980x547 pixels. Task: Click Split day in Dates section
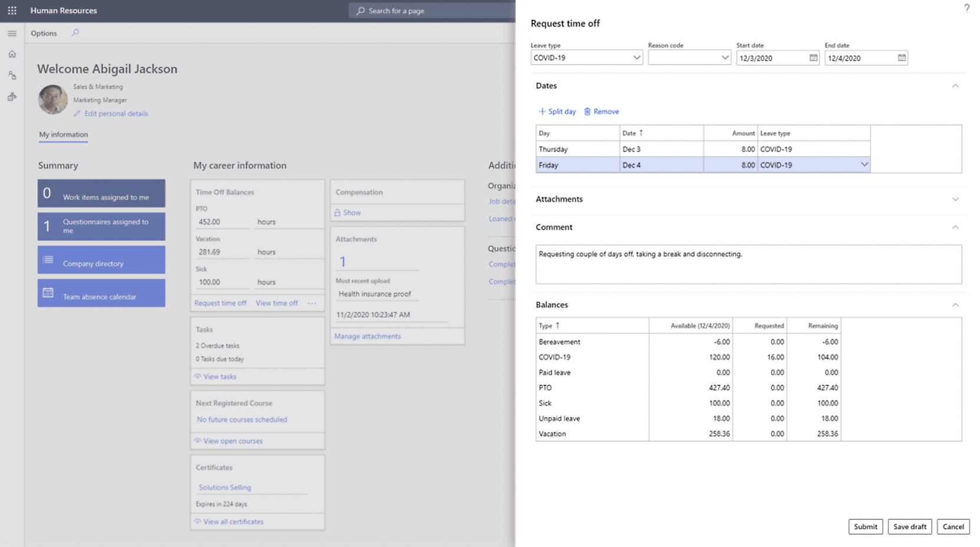click(557, 111)
